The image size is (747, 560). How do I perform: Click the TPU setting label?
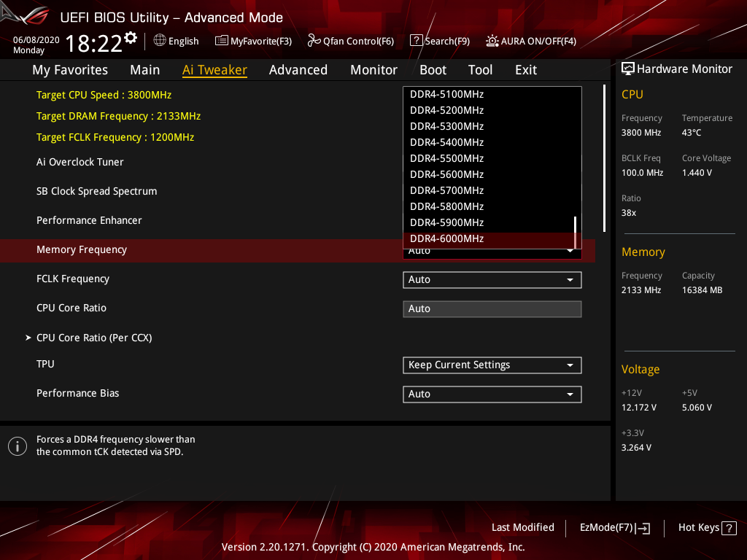[x=45, y=365]
